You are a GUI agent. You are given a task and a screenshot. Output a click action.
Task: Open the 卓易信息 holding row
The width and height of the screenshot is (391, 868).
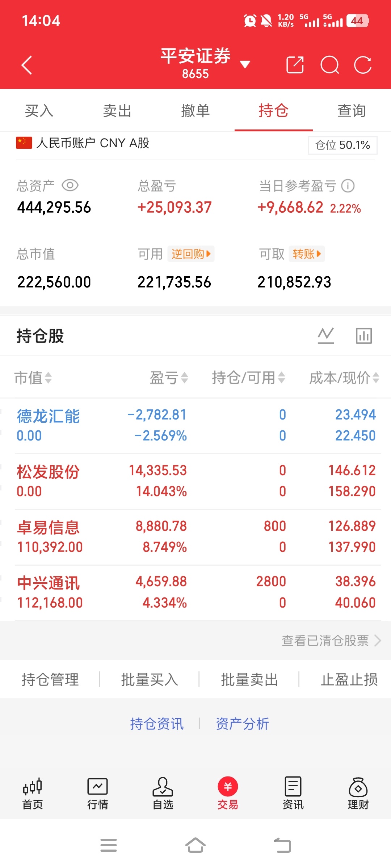pyautogui.click(x=195, y=537)
